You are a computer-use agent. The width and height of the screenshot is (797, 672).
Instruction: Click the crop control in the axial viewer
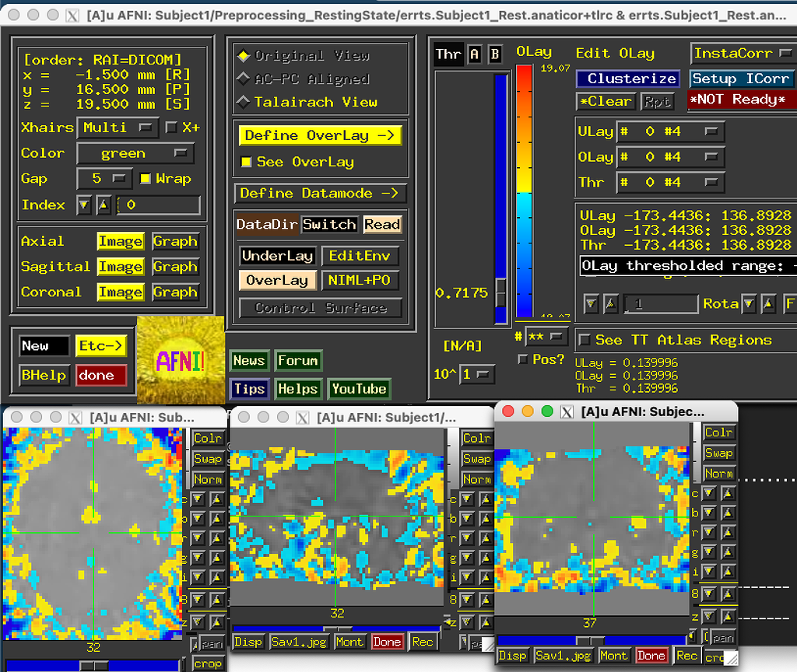click(x=207, y=663)
